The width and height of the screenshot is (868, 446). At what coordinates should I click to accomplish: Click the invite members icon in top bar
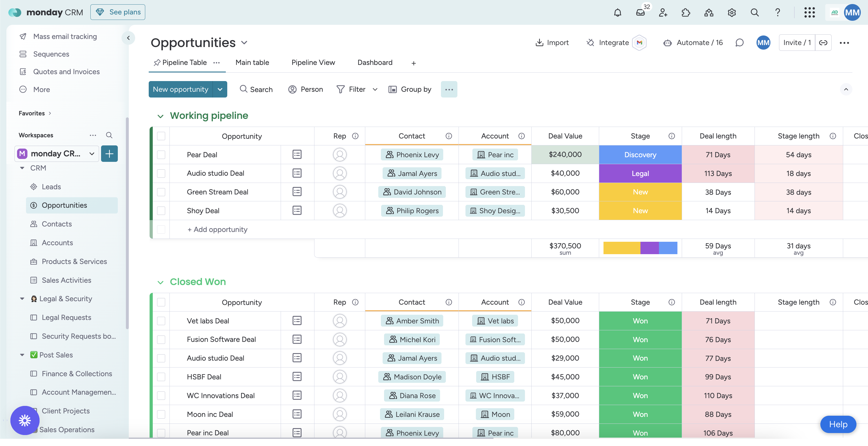pos(663,12)
